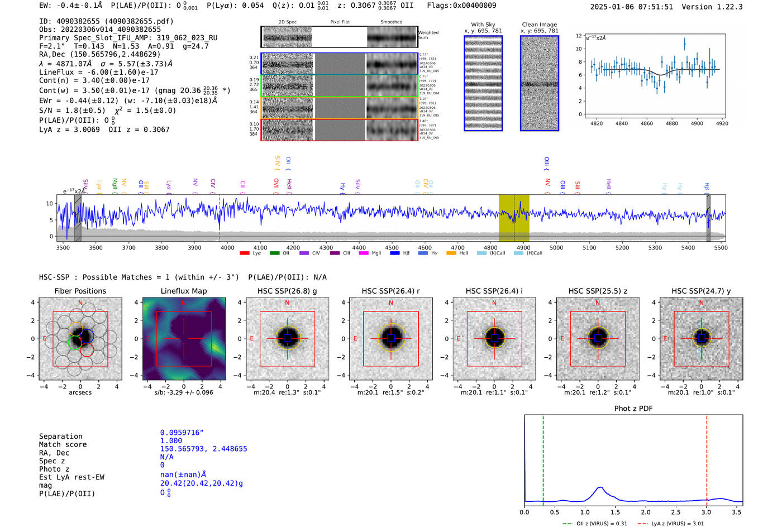Image resolution: width=782 pixels, height=532 pixels.
Task: Open the Clean Image cutout
Action: [x=540, y=83]
